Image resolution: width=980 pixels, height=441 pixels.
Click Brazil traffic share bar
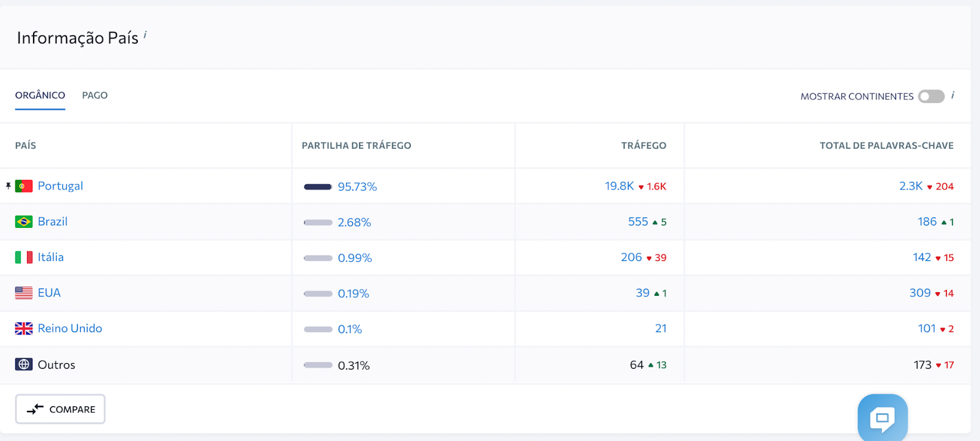tap(318, 222)
